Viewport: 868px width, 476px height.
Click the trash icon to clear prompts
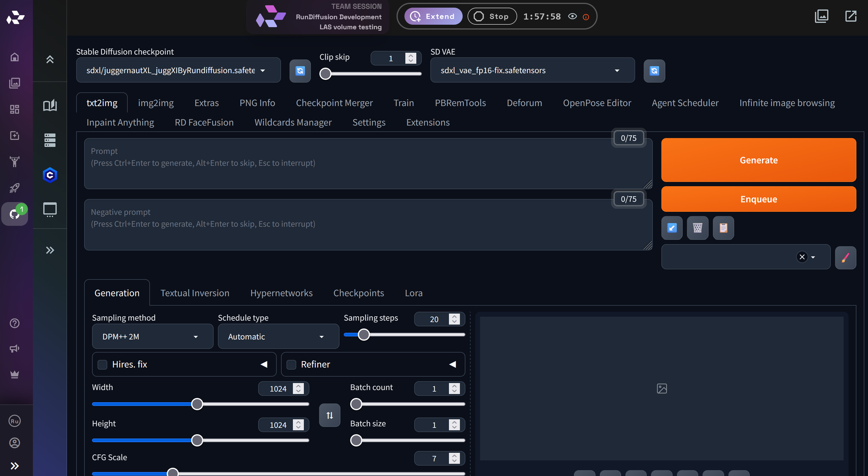pyautogui.click(x=697, y=228)
